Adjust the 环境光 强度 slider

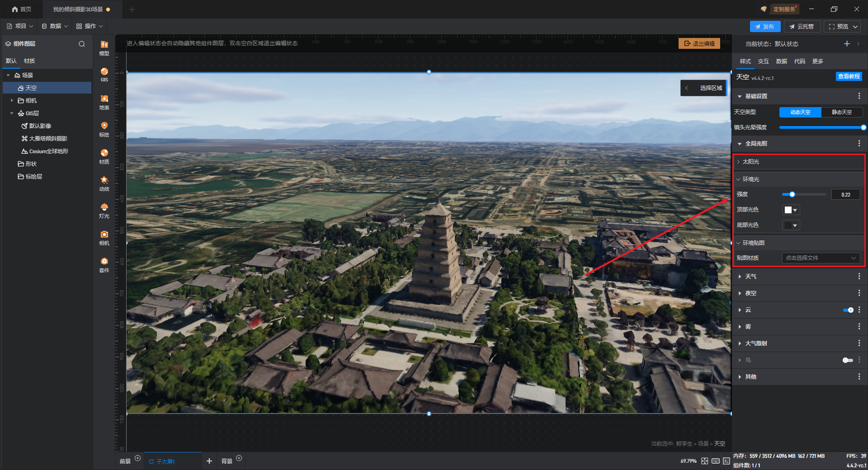point(804,194)
